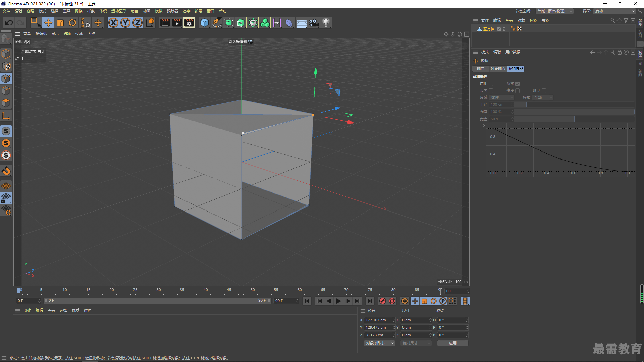Switch to Texture mode checkerboard cube
This screenshot has width=644, height=362.
tap(6, 66)
